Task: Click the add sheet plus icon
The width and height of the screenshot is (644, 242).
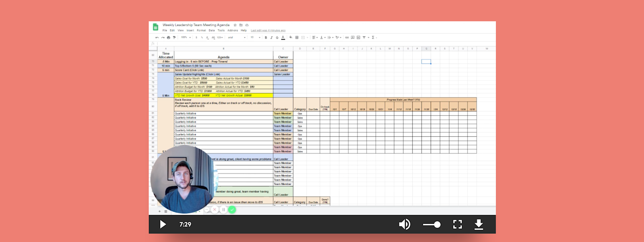Action: click(159, 211)
